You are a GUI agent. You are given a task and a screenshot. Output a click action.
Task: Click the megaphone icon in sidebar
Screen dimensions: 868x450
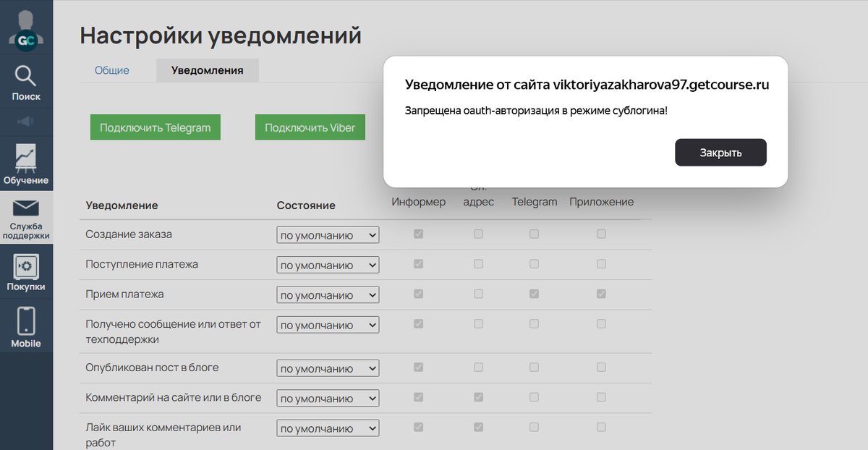pos(26,122)
